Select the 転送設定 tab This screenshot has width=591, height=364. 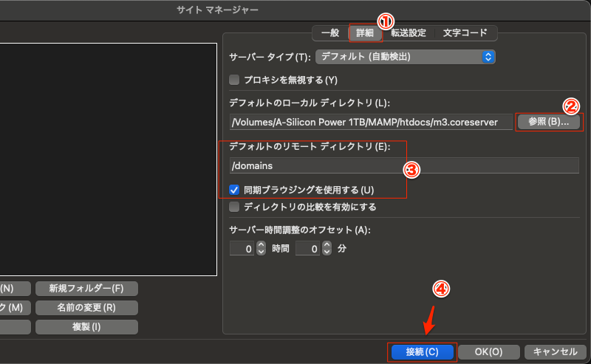(409, 32)
